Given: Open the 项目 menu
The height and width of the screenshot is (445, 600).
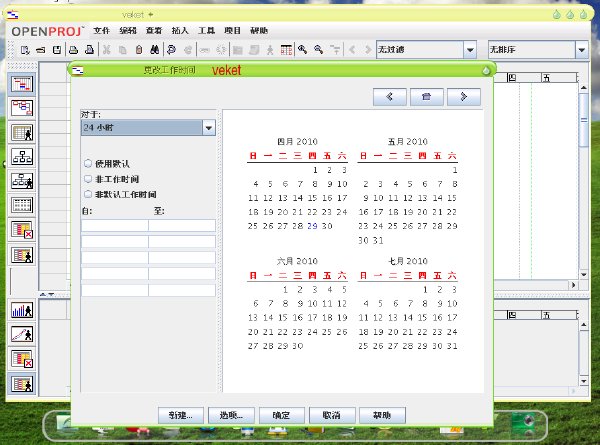Looking at the screenshot, I should coord(232,31).
